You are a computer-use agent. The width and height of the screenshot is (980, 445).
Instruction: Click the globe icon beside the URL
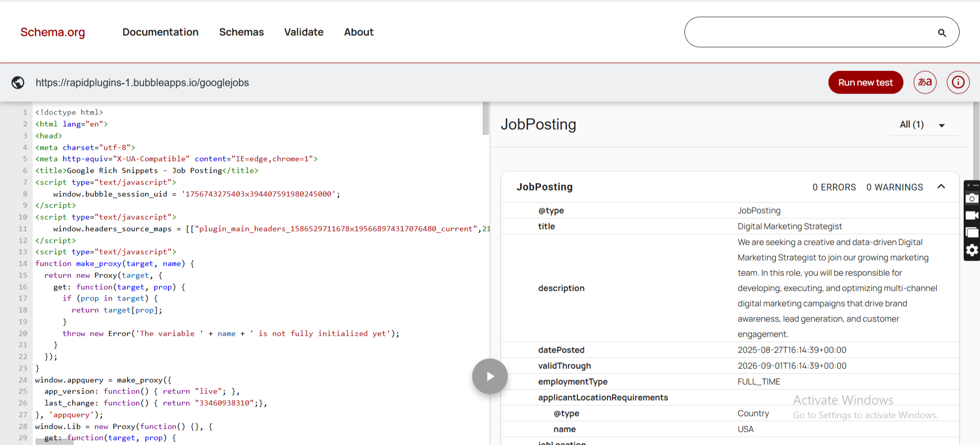pos(18,82)
